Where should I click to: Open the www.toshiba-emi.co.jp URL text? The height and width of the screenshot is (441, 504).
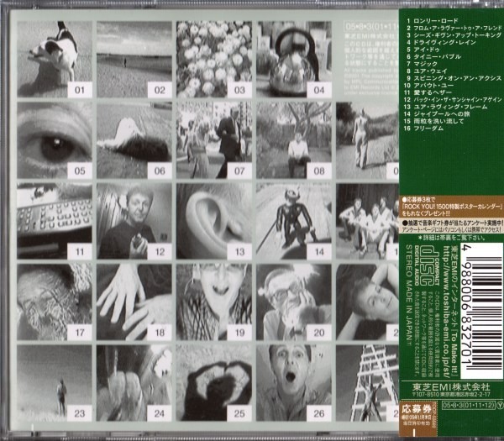click(447, 312)
